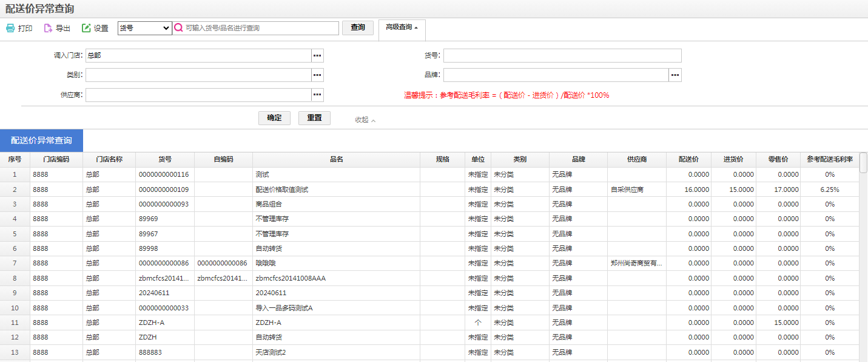The image size is (868, 362).
Task: Open the 供应商 ellipsis picker
Action: [x=317, y=95]
